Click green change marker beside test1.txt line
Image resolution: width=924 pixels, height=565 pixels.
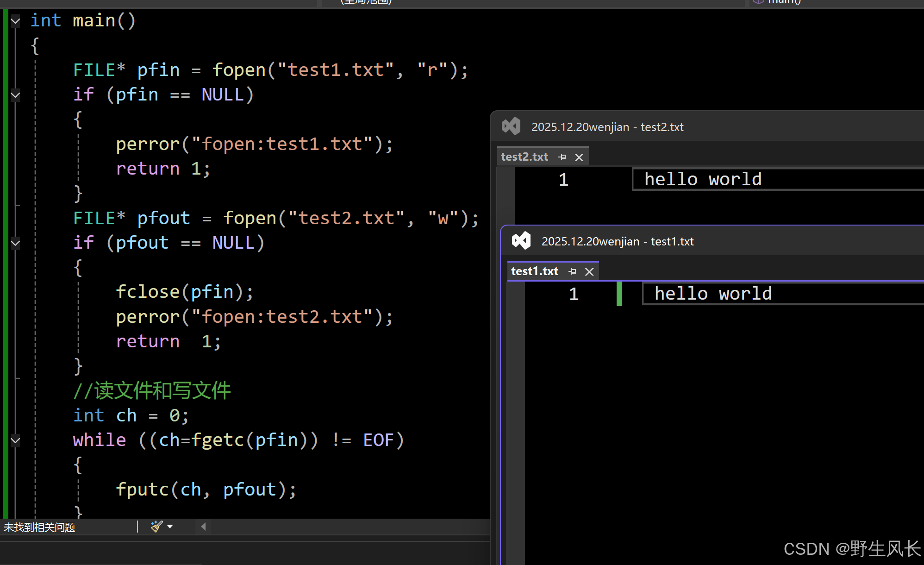tap(619, 294)
